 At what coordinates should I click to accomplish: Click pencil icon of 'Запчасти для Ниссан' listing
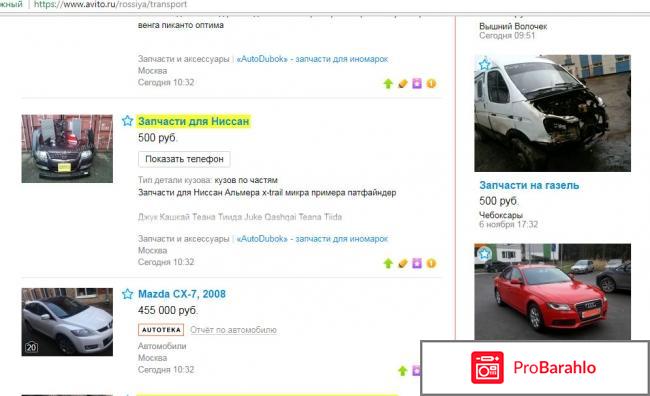point(403,263)
